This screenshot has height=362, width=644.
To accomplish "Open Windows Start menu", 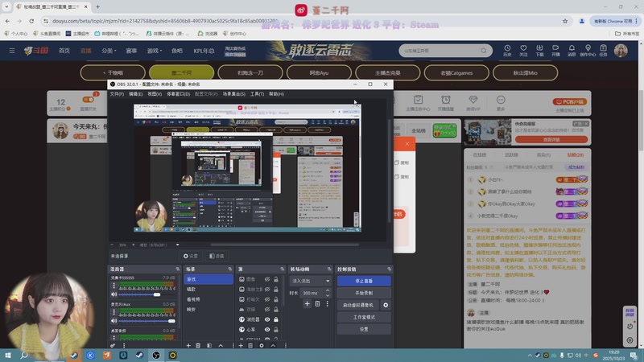I will coord(8,355).
